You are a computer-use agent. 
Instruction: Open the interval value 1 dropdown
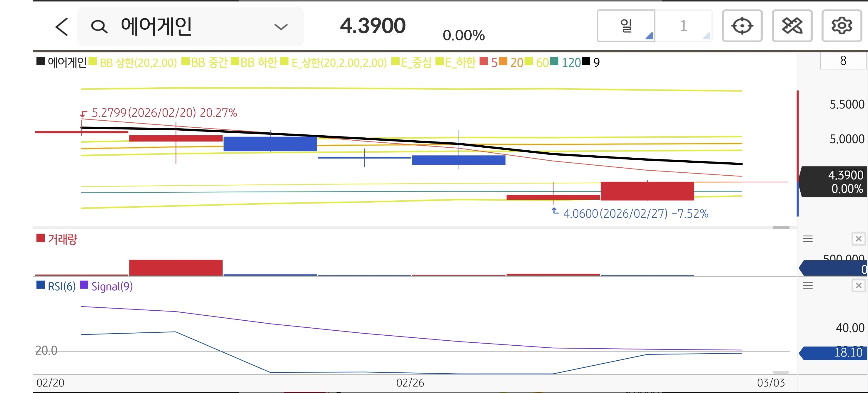[683, 26]
